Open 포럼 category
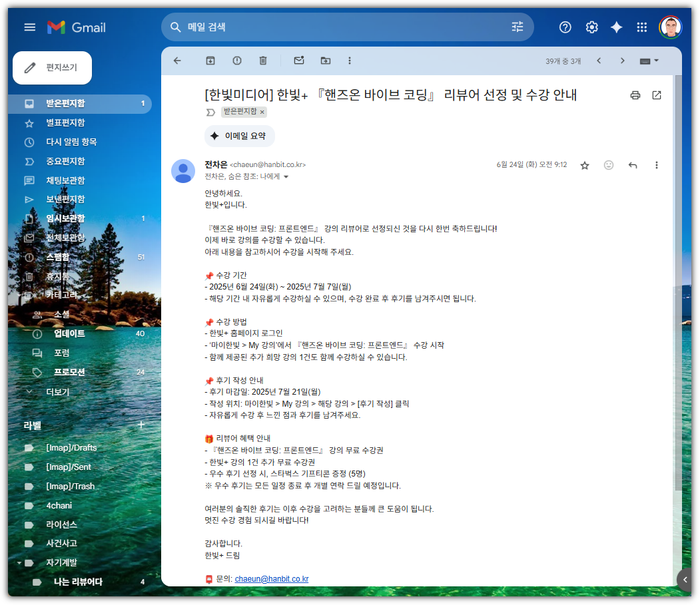Image resolution: width=700 pixels, height=605 pixels. click(81, 353)
